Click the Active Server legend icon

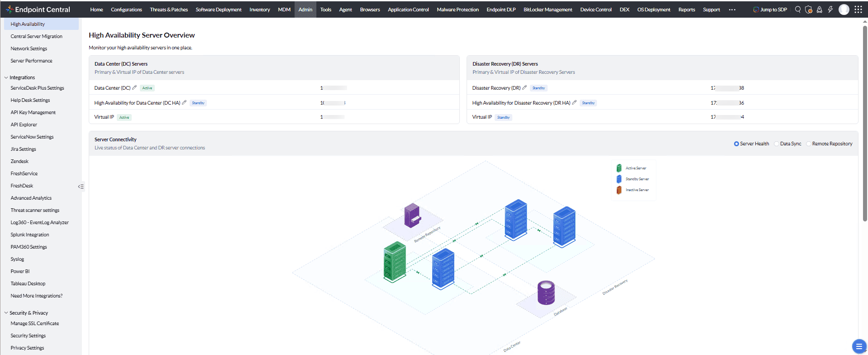(x=619, y=168)
